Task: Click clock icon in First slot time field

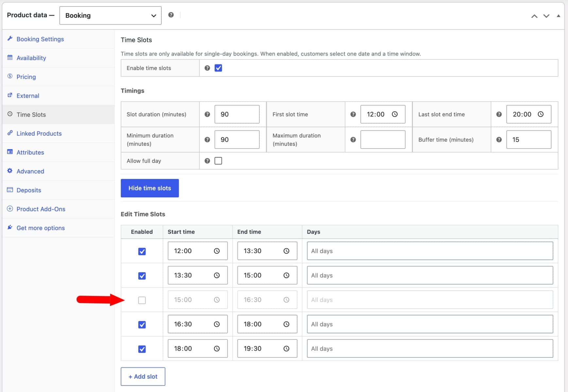Action: [395, 114]
